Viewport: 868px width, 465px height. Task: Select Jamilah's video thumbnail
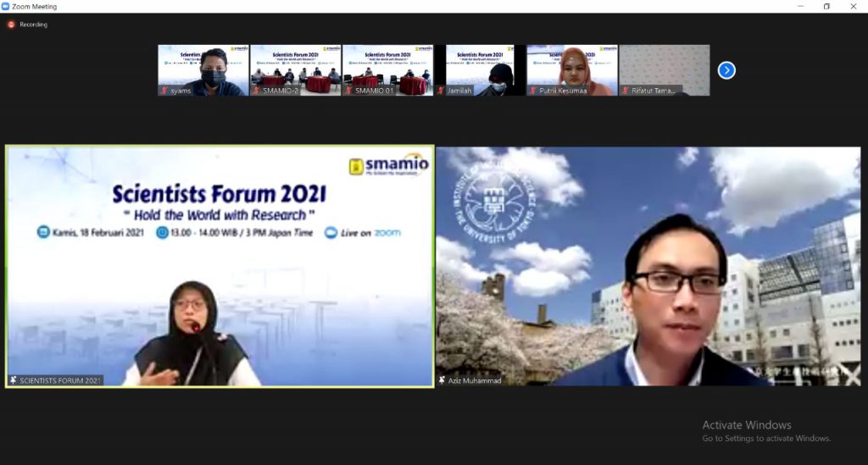pos(480,69)
